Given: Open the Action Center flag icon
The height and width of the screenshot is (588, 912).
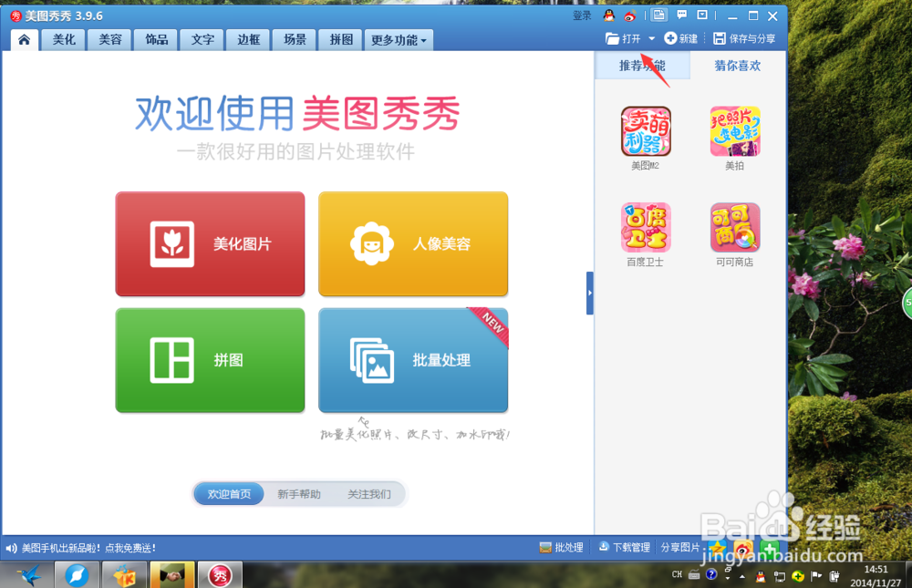Looking at the screenshot, I should coord(816,576).
